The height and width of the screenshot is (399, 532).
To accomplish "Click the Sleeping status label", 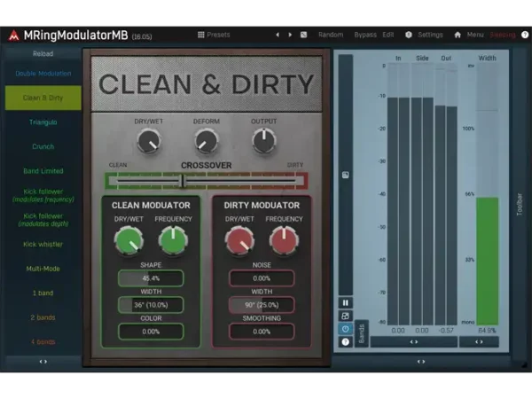I will point(503,35).
